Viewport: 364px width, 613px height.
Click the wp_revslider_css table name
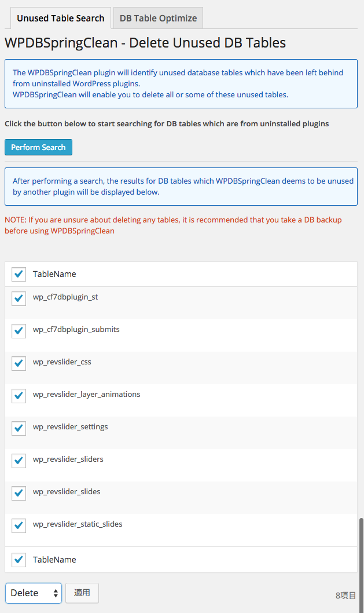(x=62, y=362)
